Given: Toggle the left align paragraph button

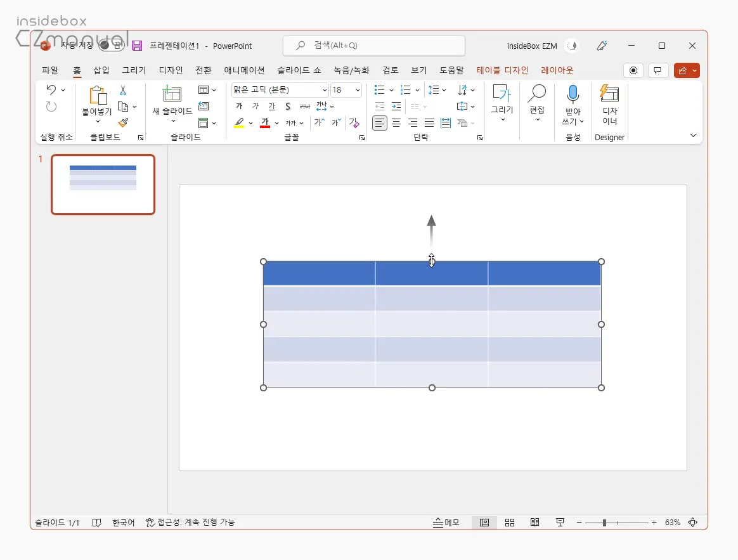Looking at the screenshot, I should tap(379, 123).
